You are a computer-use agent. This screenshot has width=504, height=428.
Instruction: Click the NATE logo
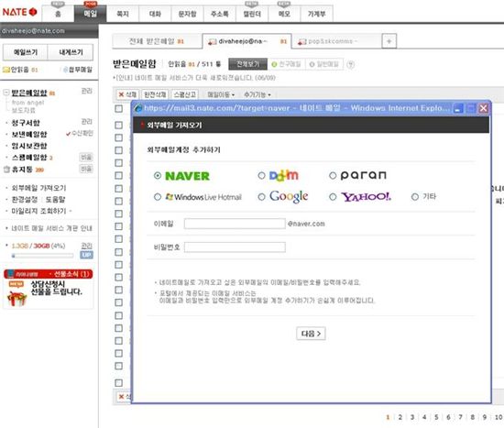19,12
